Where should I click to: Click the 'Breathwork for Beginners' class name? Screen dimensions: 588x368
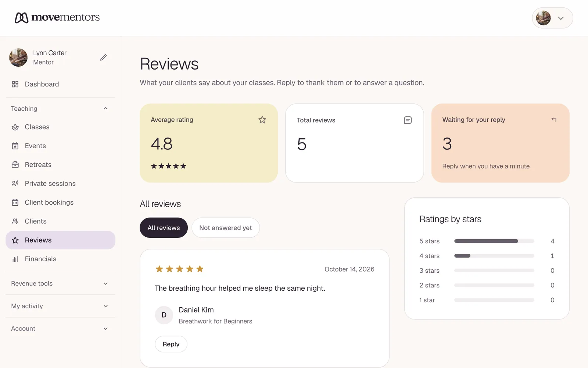215,321
